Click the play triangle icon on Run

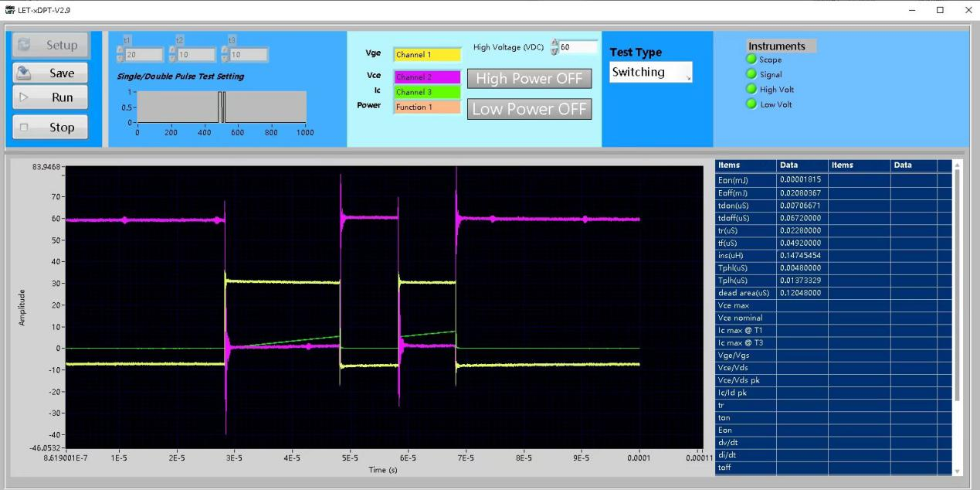click(x=24, y=97)
